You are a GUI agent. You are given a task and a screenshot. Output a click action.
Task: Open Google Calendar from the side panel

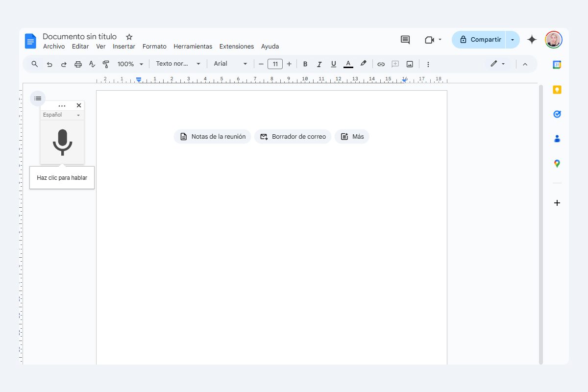[x=557, y=64]
